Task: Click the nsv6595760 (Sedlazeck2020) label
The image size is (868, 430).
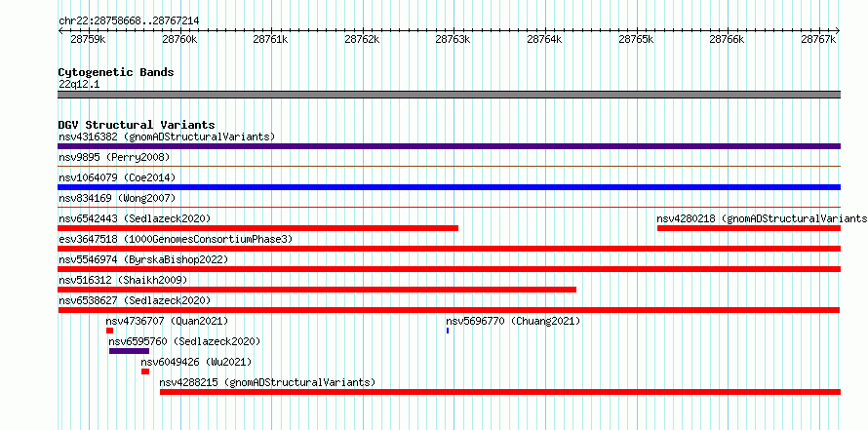Action: [184, 341]
